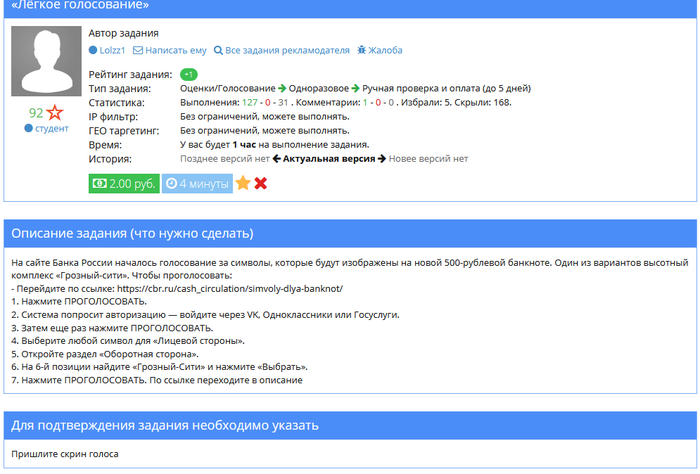Image resolution: width=700 pixels, height=474 pixels.
Task: Click the envelope icon beside Написать ему
Action: (x=138, y=50)
